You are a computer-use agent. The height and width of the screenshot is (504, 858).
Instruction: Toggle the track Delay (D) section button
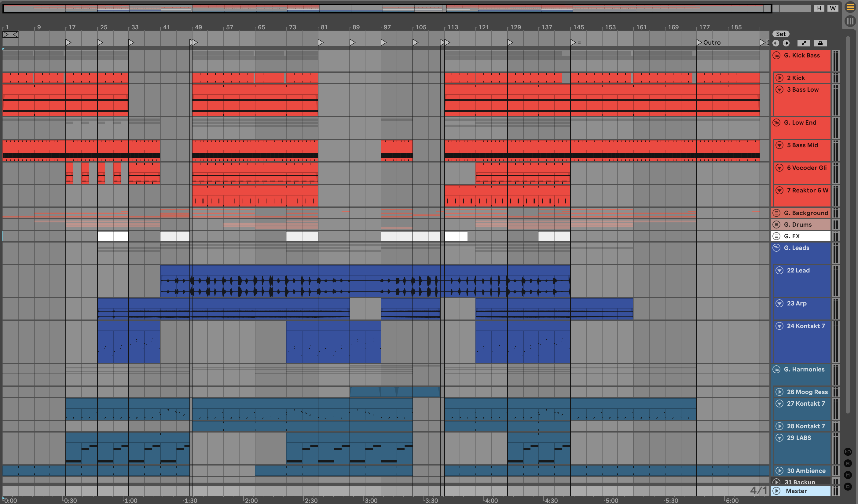point(848,486)
